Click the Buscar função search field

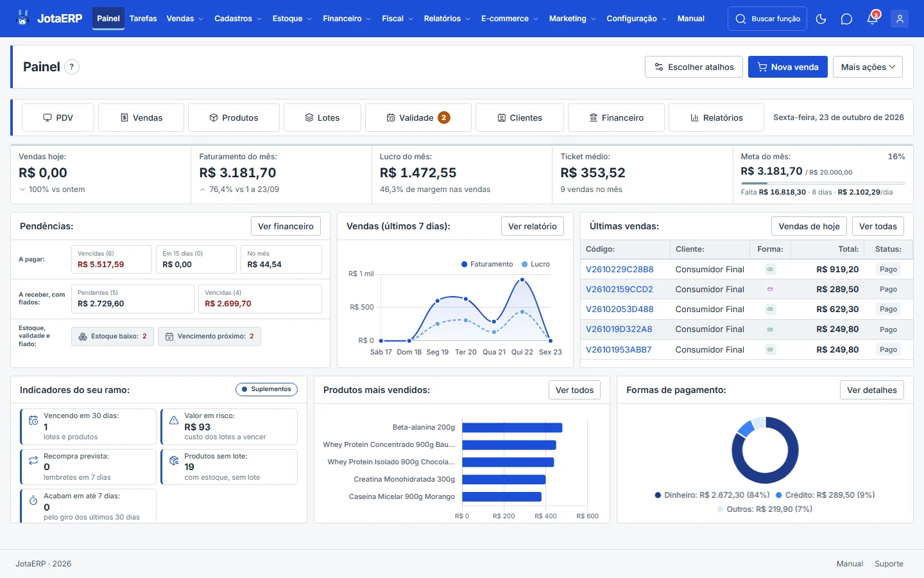click(767, 19)
